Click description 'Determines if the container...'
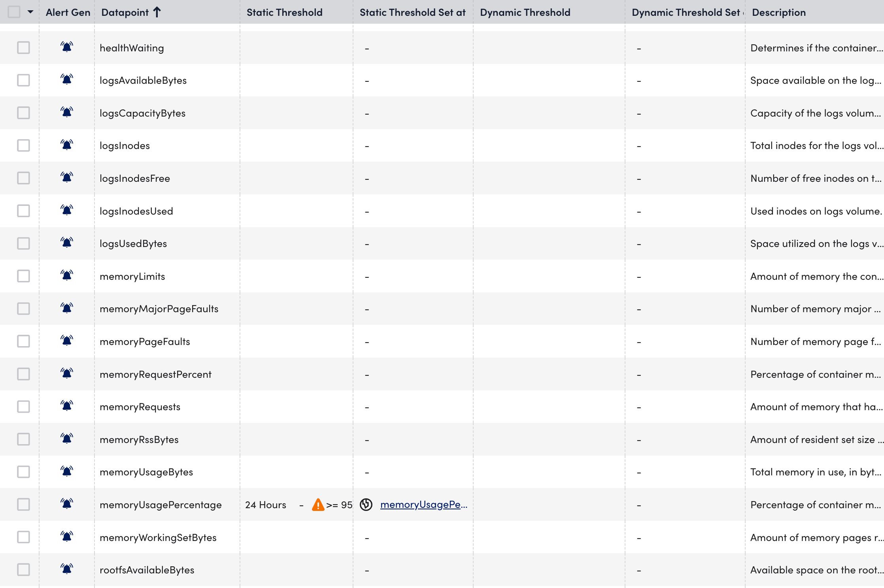This screenshot has width=884, height=588. [x=816, y=48]
